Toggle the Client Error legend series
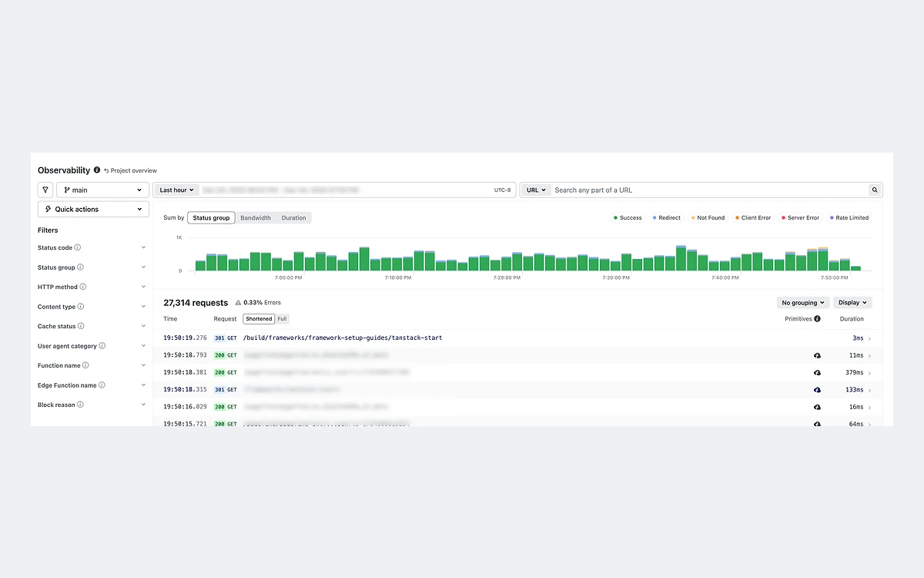 753,218
